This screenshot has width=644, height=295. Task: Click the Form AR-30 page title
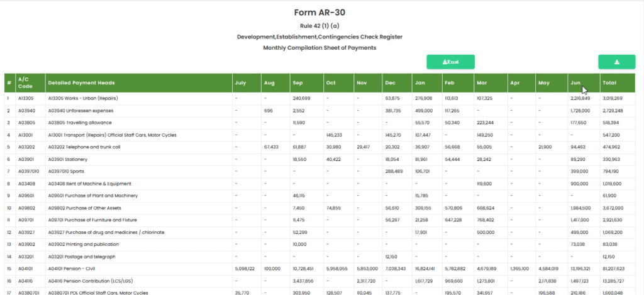point(319,13)
